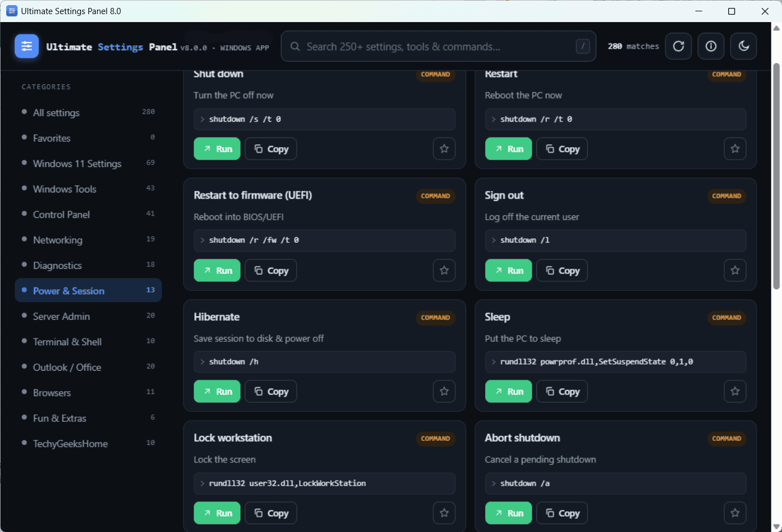Image resolution: width=782 pixels, height=532 pixels.
Task: Copy the Abort shutdown command
Action: [x=562, y=513]
